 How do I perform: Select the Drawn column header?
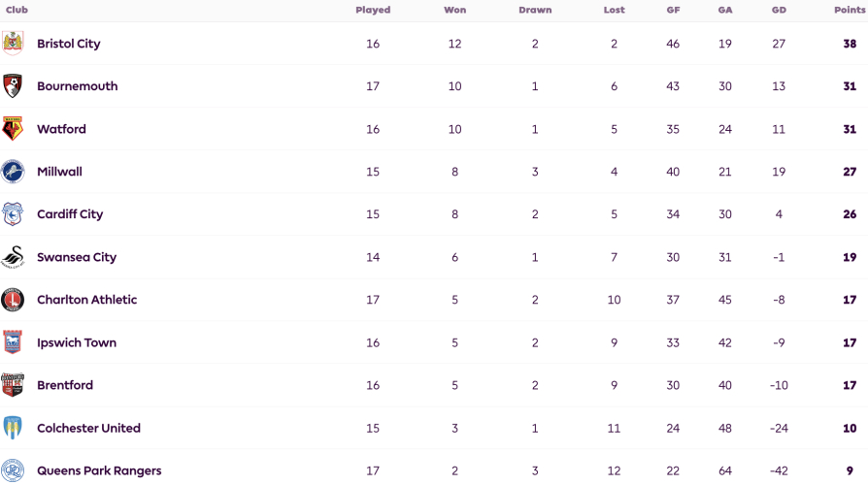click(535, 10)
